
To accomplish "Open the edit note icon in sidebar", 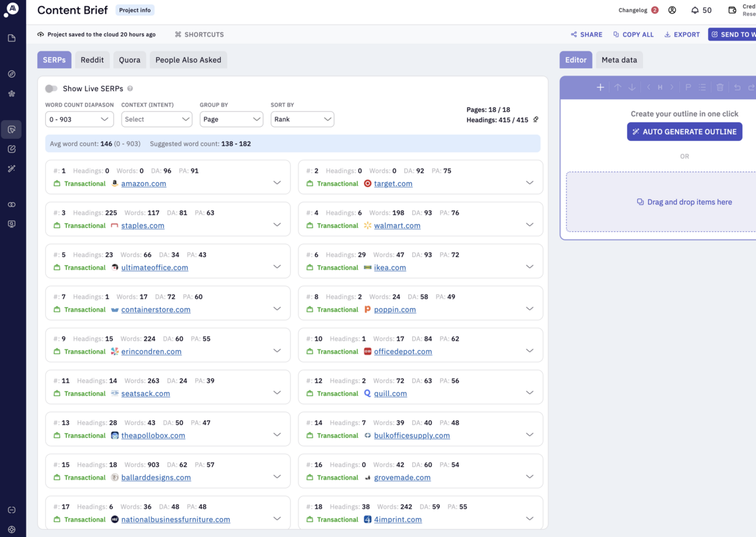I will (11, 149).
